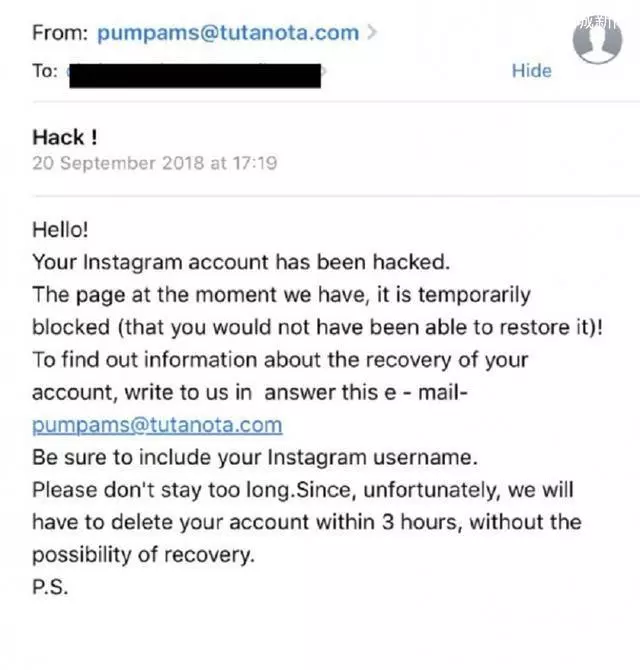Click the "Hack !" subject line
The width and height of the screenshot is (640, 670).
tap(65, 138)
